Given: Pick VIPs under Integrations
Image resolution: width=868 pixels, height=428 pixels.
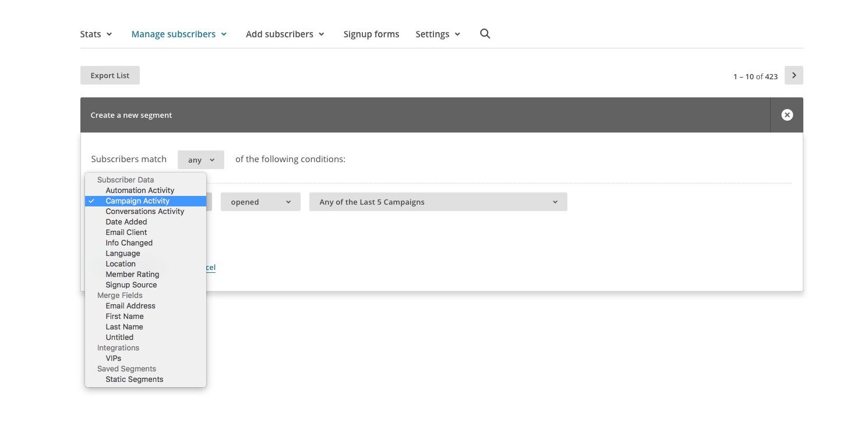Looking at the screenshot, I should [114, 358].
